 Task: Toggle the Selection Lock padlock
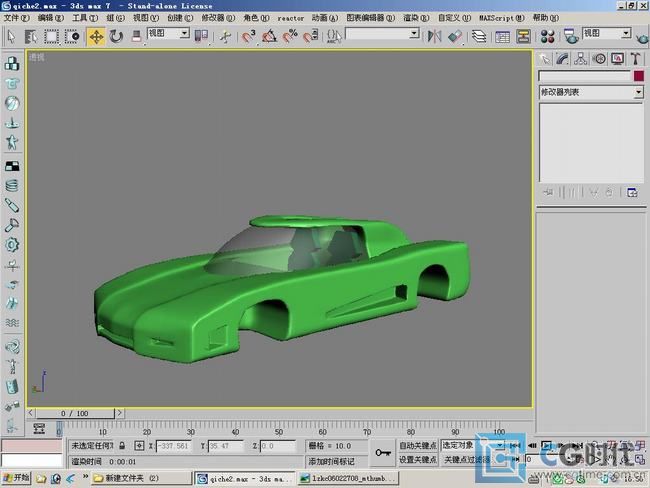[122, 446]
